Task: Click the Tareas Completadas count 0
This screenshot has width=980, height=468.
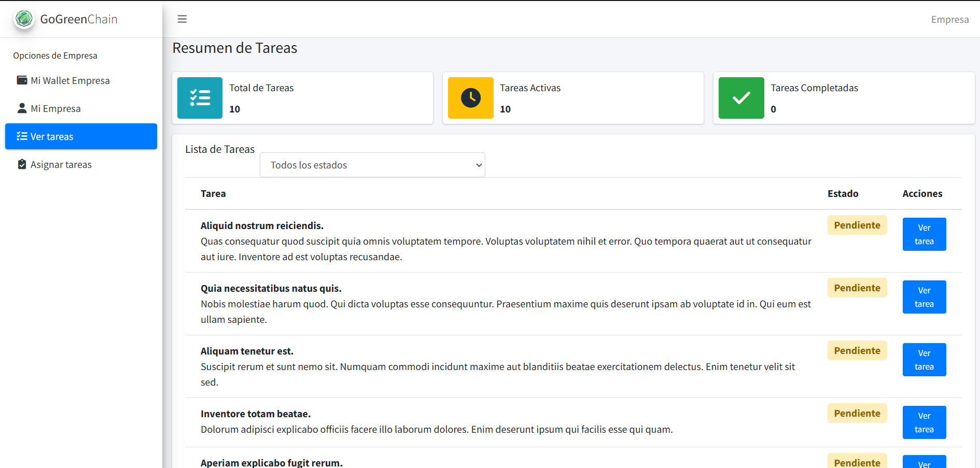Action: coord(773,109)
